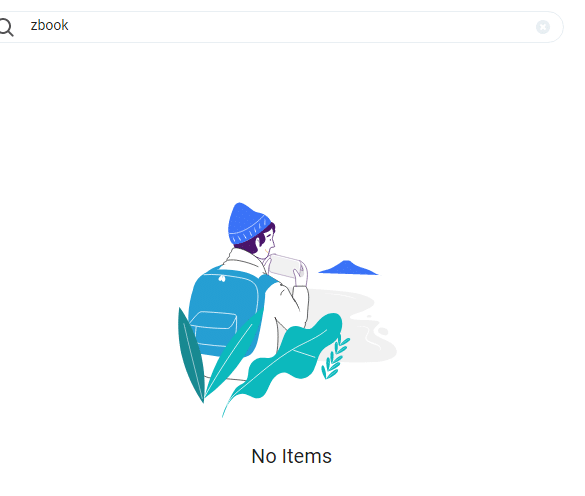Click the slim teal leaf over backpack
Image resolution: width=585 pixels, height=496 pixels.
click(233, 353)
